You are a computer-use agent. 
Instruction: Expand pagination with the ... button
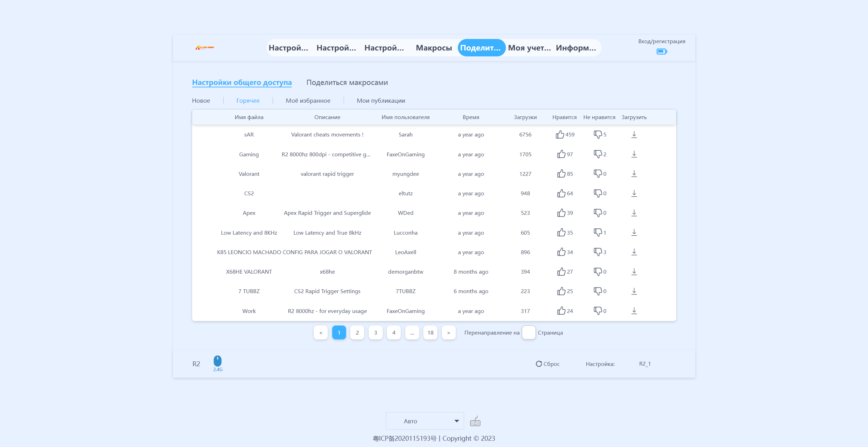pos(412,333)
